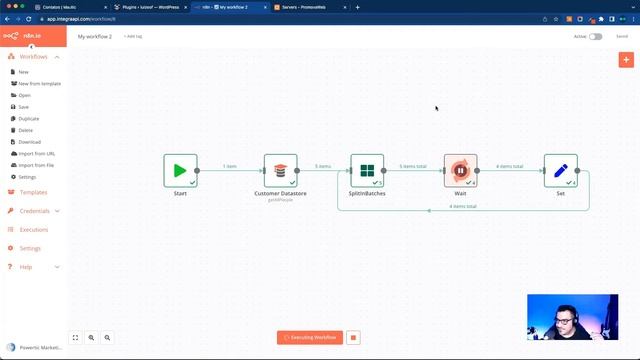Image resolution: width=640 pixels, height=360 pixels.
Task: Click the browser address bar
Action: pos(286,19)
